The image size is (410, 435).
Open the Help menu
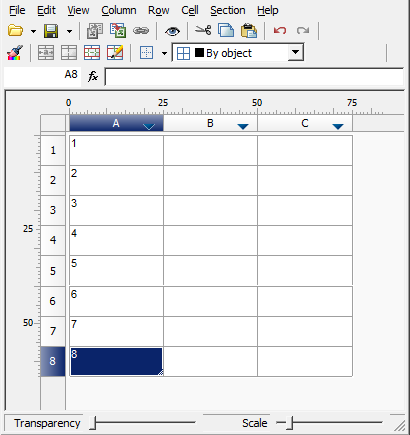point(267,10)
